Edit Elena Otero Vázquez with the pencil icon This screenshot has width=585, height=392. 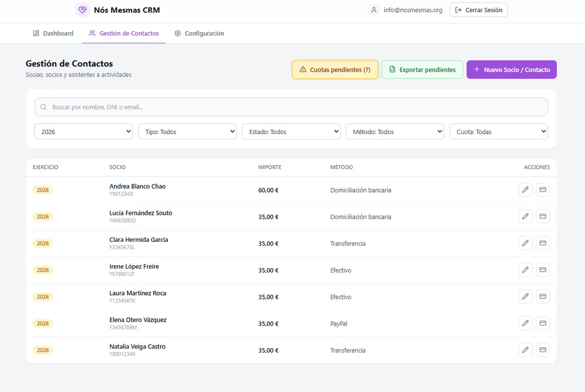pyautogui.click(x=525, y=323)
